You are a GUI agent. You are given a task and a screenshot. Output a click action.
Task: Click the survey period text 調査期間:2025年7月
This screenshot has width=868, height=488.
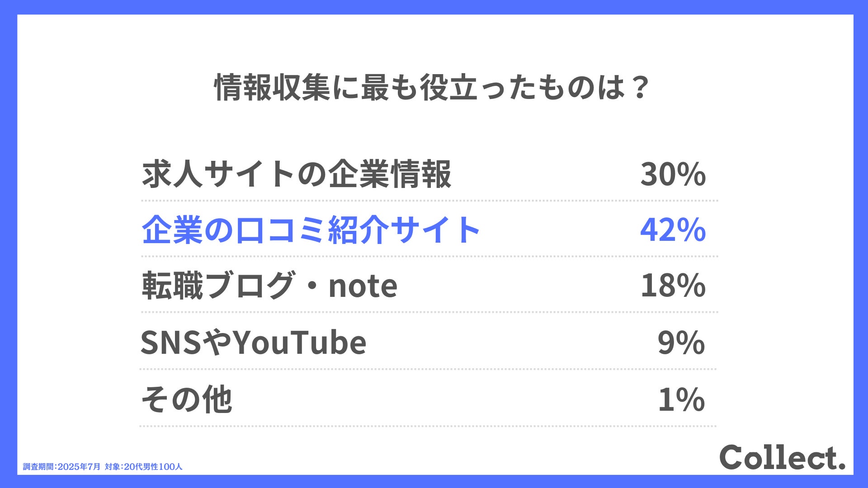tap(61, 467)
